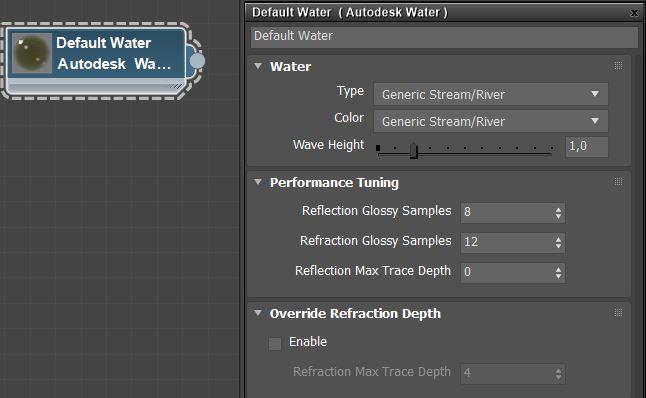Click the Wave Height value field
The height and width of the screenshot is (398, 646).
click(x=587, y=146)
